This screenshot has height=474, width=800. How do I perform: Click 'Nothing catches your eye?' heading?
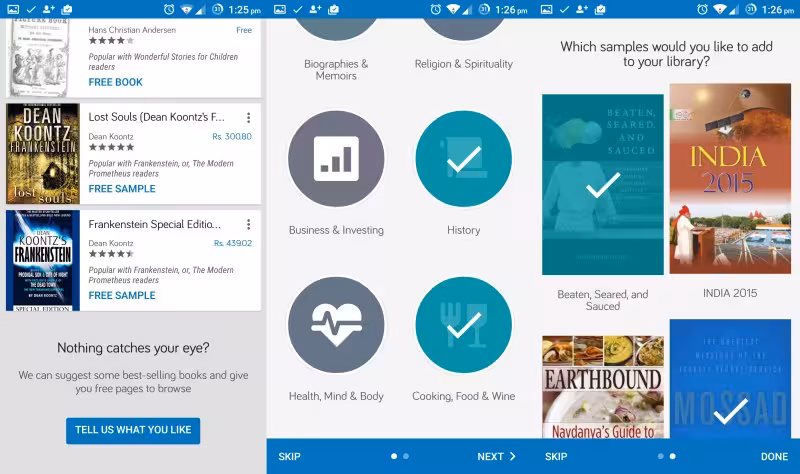tap(133, 348)
